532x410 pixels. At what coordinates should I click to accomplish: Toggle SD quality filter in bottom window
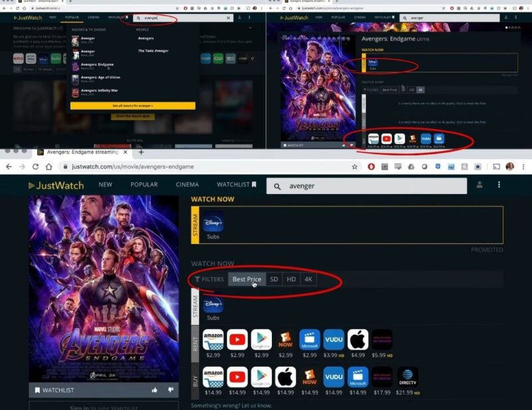274,279
